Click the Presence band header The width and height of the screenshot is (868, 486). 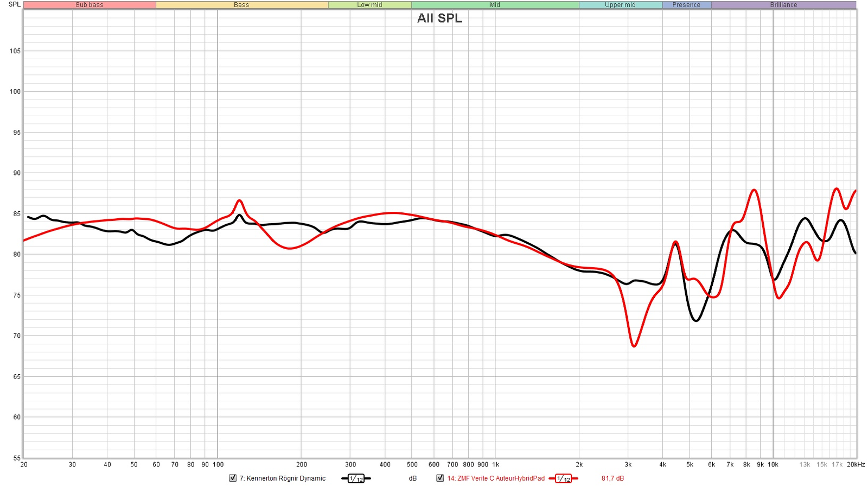[686, 5]
